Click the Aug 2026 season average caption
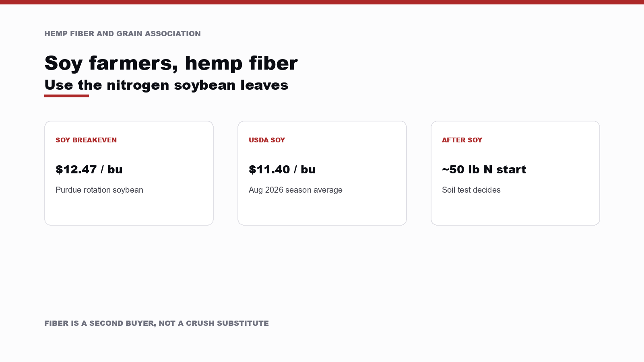This screenshot has width=644, height=362. tap(295, 190)
